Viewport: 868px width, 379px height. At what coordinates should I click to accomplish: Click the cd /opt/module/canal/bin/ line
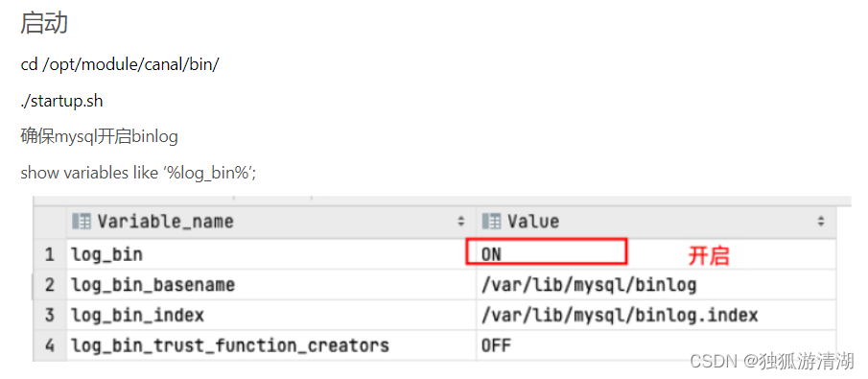(120, 64)
